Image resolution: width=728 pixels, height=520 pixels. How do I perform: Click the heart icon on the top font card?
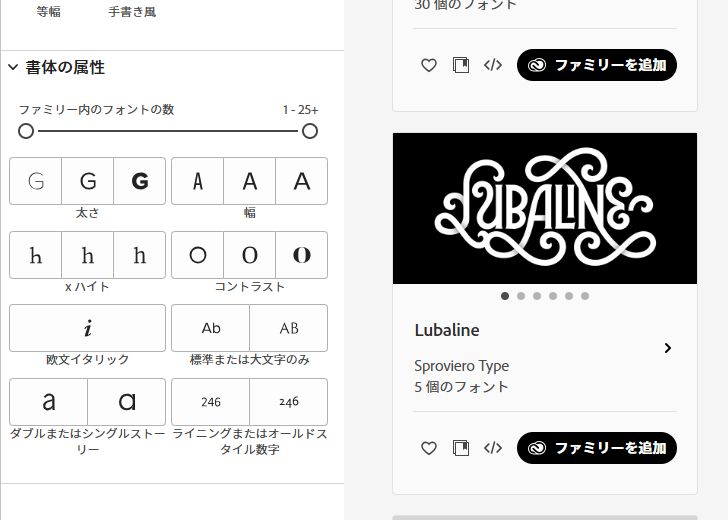(428, 65)
